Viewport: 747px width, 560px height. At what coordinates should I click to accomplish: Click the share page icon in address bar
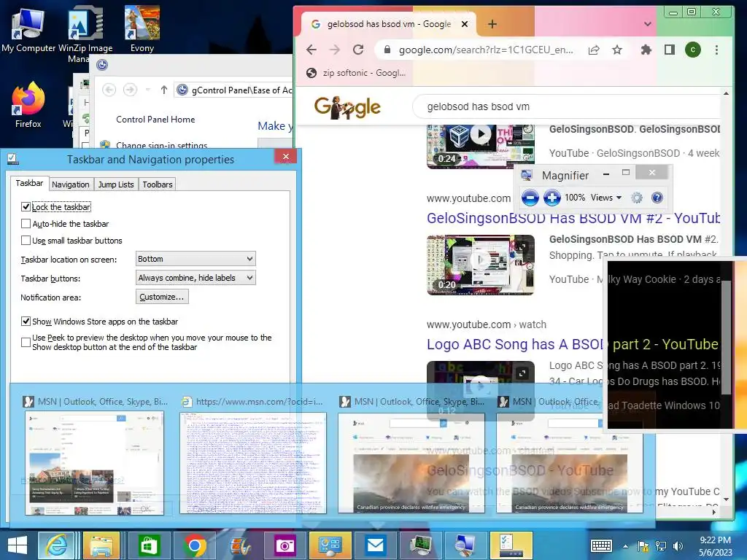tap(594, 50)
